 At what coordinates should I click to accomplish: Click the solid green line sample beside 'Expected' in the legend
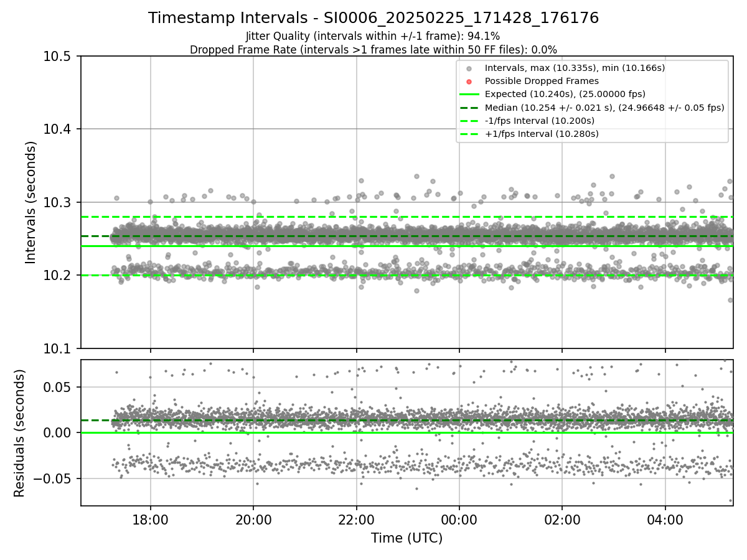click(469, 94)
